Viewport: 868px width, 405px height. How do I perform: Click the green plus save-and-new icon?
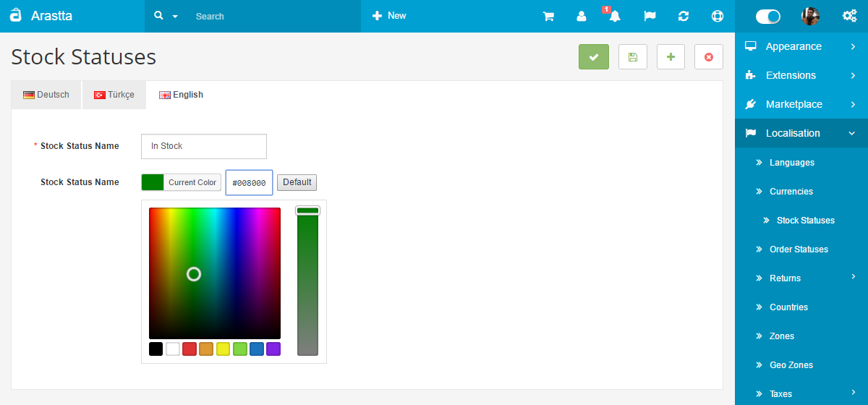(671, 57)
